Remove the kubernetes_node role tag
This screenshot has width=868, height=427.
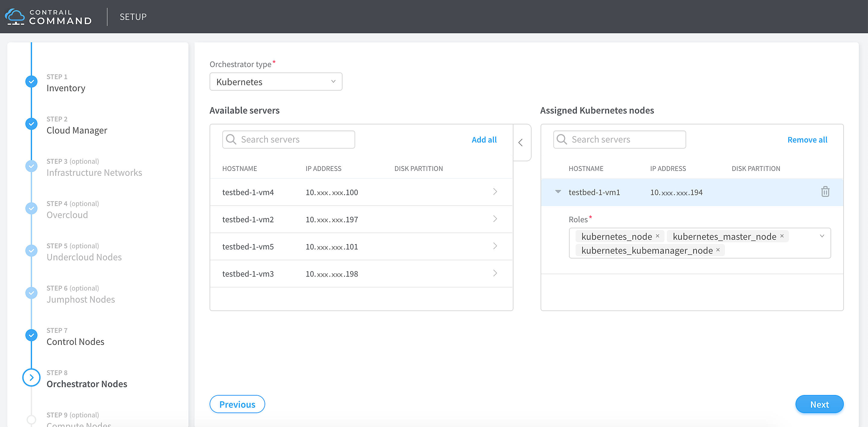(x=657, y=236)
